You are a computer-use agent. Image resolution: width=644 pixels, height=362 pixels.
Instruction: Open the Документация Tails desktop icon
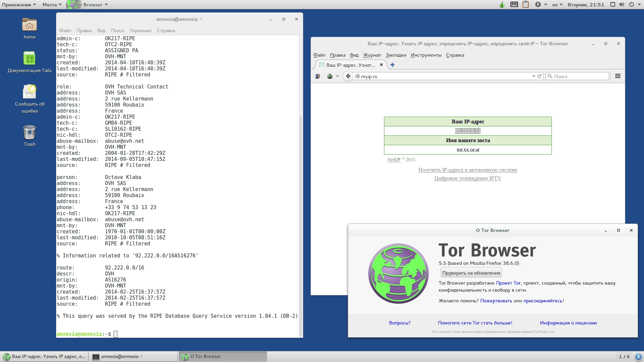[x=30, y=58]
